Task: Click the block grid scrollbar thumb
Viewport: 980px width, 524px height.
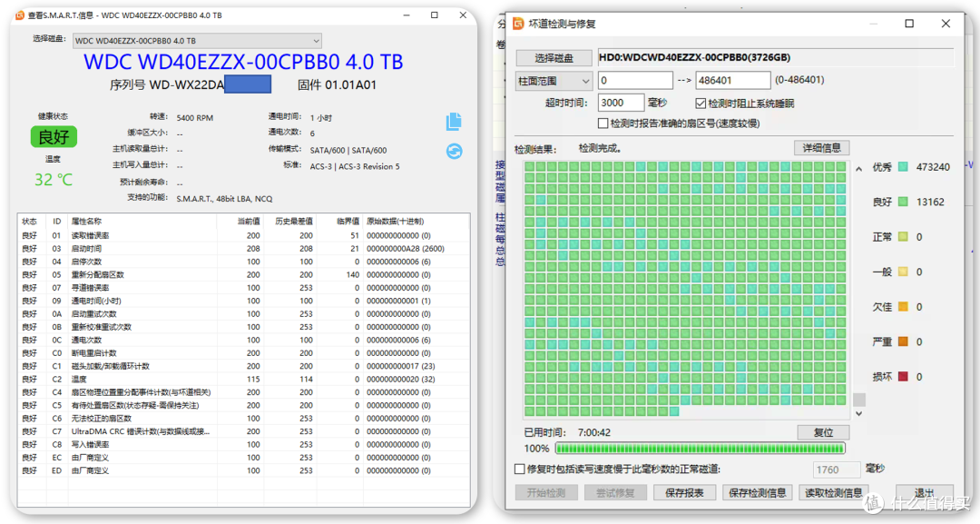Action: tap(858, 400)
